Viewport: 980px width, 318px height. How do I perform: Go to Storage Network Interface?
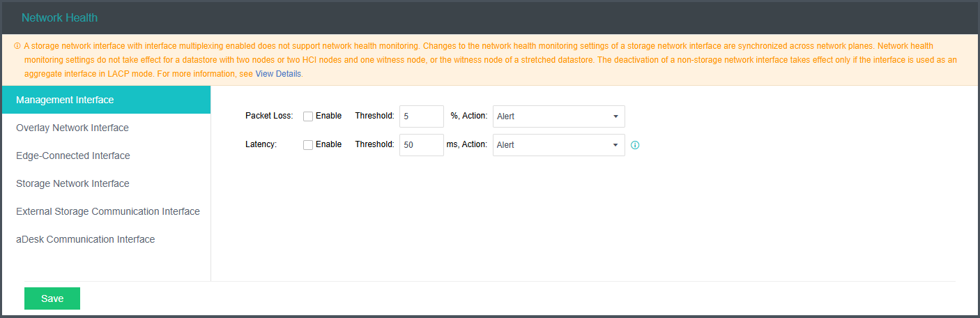(72, 183)
